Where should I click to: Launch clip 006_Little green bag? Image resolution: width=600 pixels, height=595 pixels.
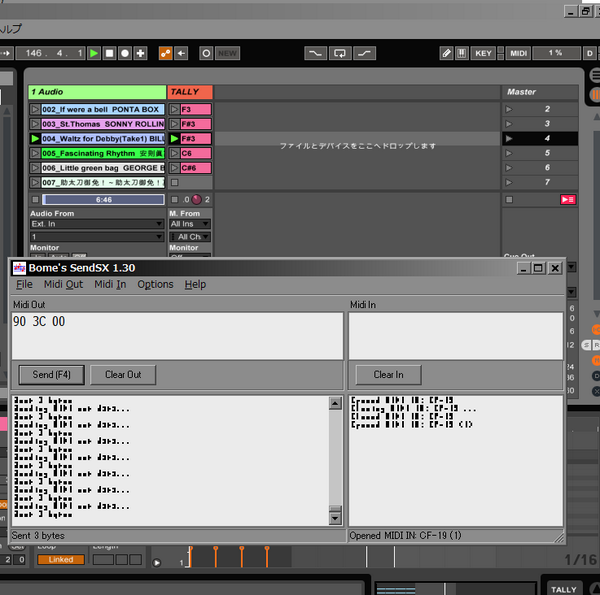click(35, 168)
